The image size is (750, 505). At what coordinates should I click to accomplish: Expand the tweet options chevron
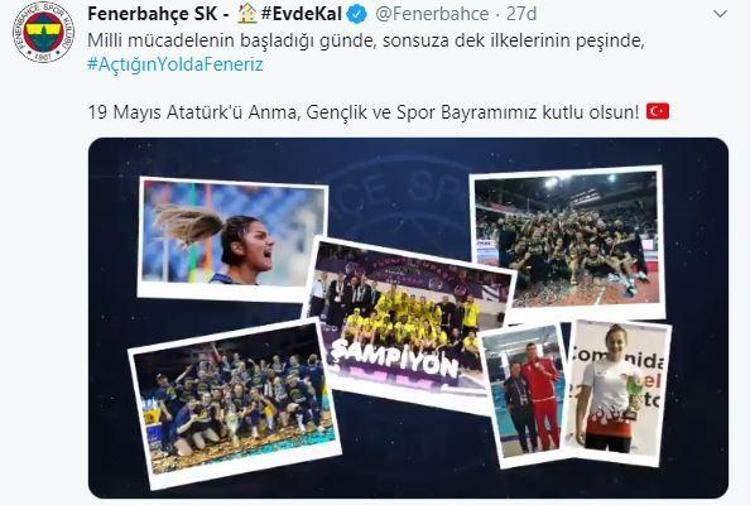point(720,14)
